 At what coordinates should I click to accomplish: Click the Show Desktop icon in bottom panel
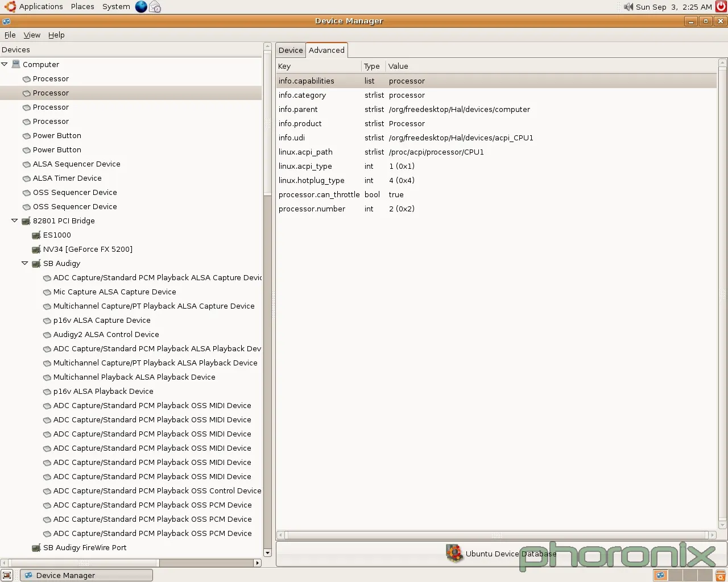(x=7, y=575)
